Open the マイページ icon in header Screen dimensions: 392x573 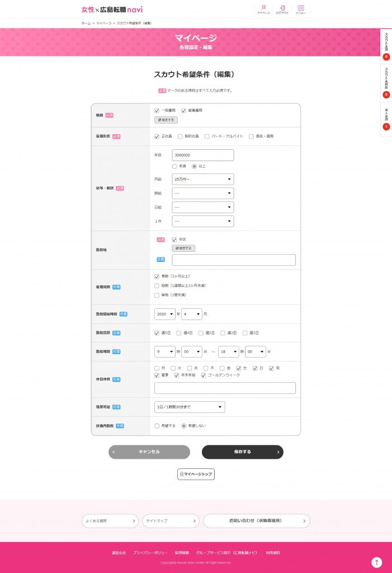(263, 10)
